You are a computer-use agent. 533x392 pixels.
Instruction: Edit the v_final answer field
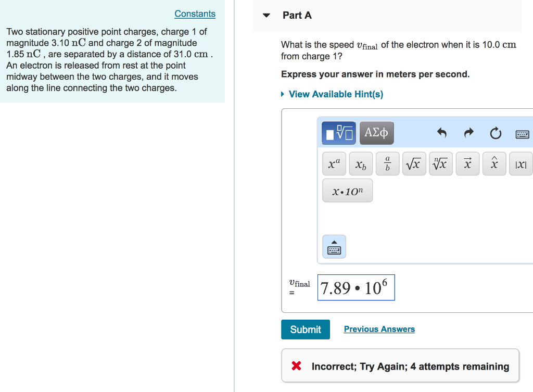(356, 287)
